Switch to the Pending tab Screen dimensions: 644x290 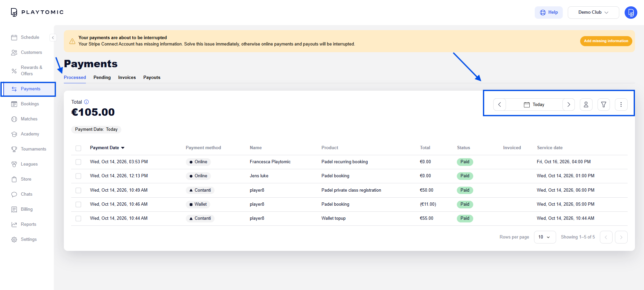tap(102, 78)
